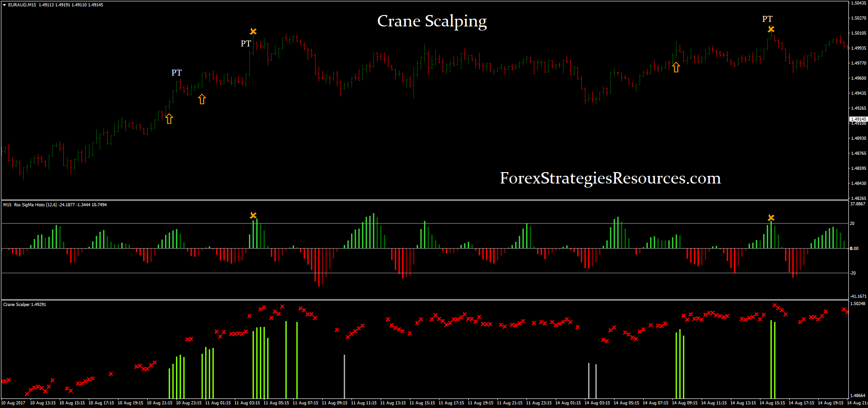Click price scale value 1.48930

pos(858,138)
